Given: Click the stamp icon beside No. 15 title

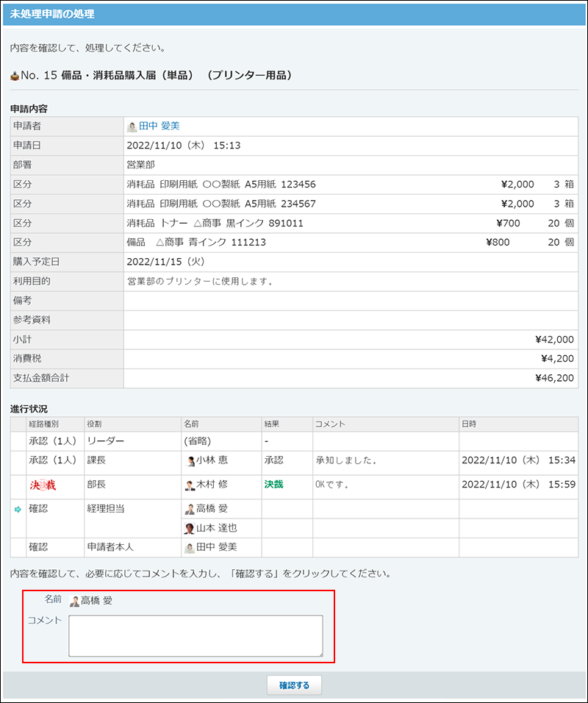Looking at the screenshot, I should tap(15, 75).
